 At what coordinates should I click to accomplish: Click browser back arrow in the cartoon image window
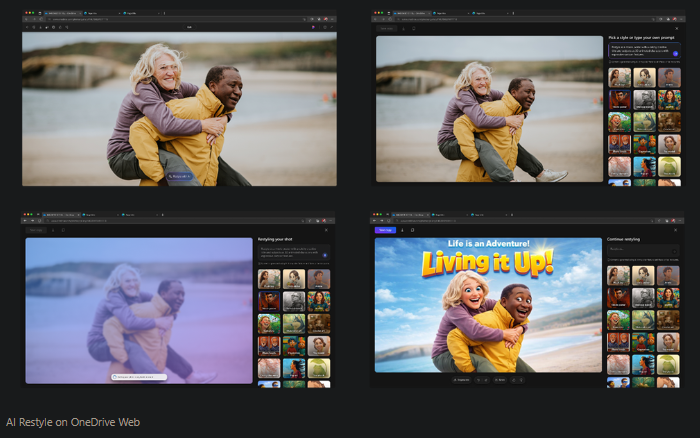(376, 221)
